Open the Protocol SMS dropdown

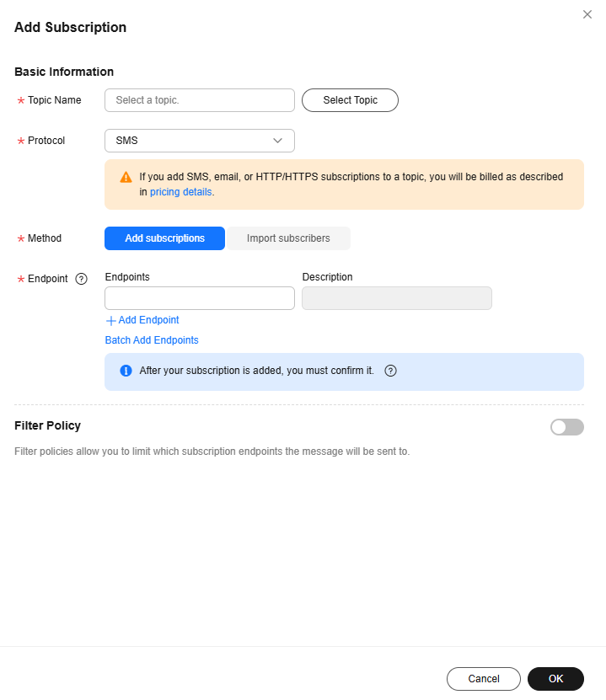tap(200, 141)
